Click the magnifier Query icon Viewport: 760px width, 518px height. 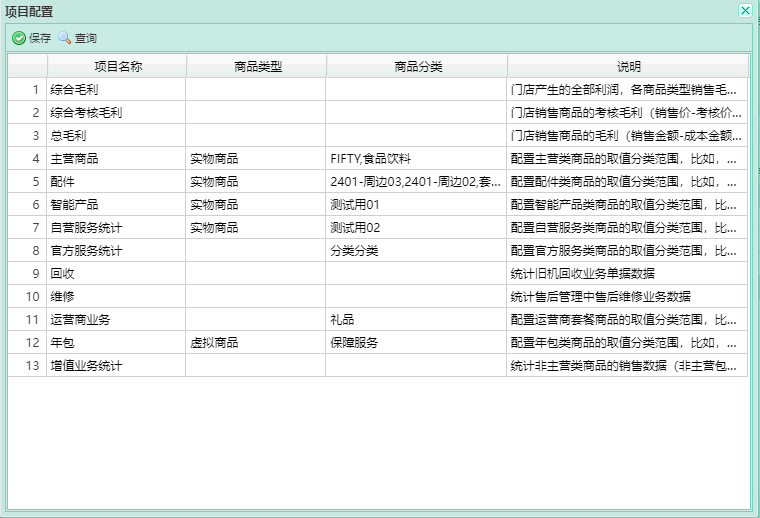[x=65, y=38]
